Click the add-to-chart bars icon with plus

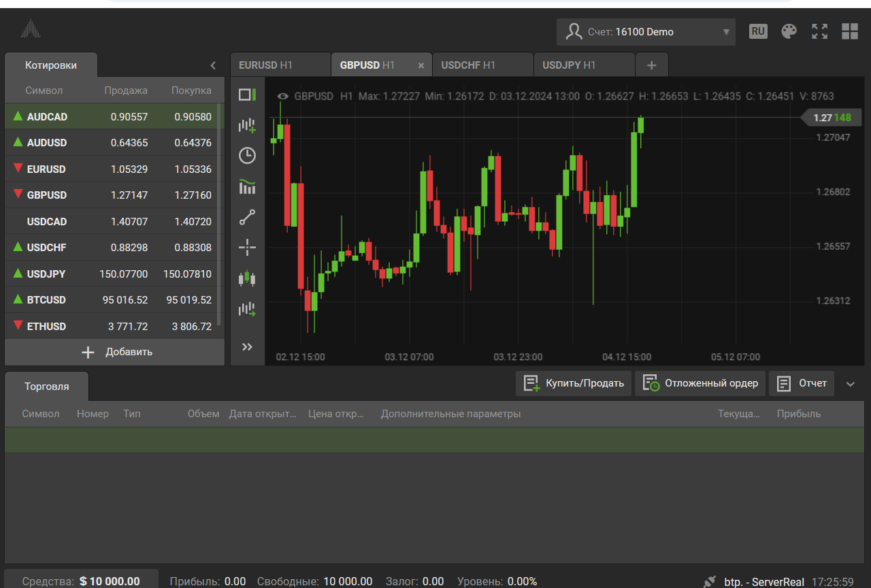pyautogui.click(x=247, y=125)
